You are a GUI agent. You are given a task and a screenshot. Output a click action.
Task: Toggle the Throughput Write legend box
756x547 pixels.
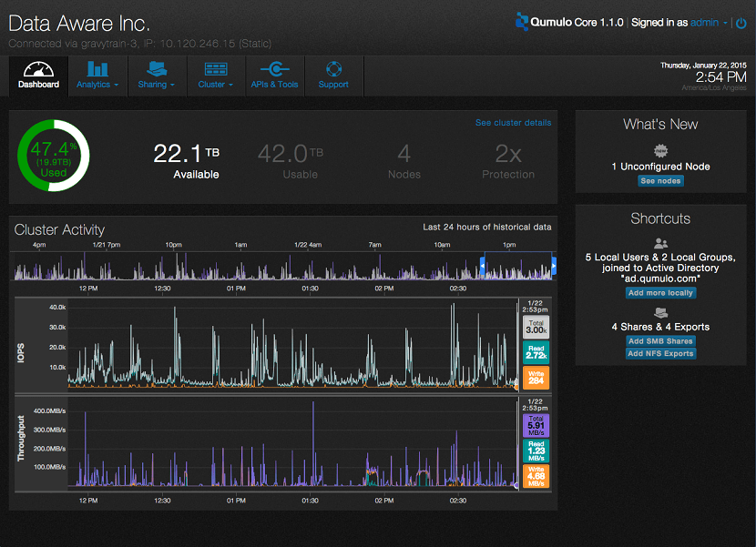[534, 476]
